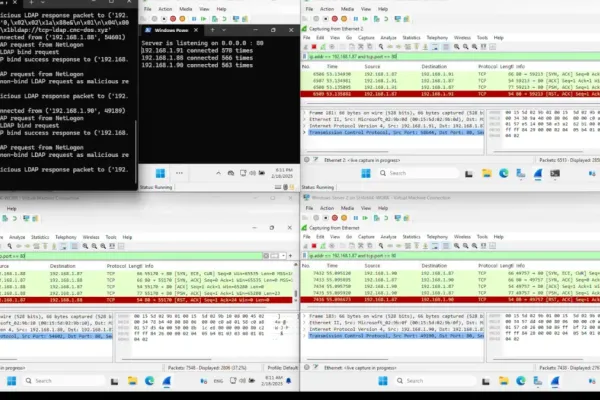Select the Windows PowerShell terminal tab
Viewport: 600px width, 400px height.
pyautogui.click(x=171, y=30)
